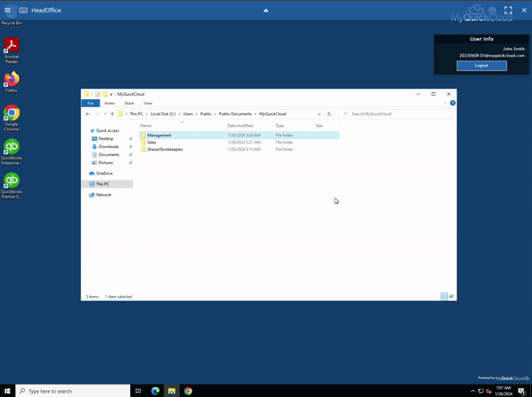Click Public Documents breadcrumb
Viewport: 532px width, 397px height.
[235, 114]
